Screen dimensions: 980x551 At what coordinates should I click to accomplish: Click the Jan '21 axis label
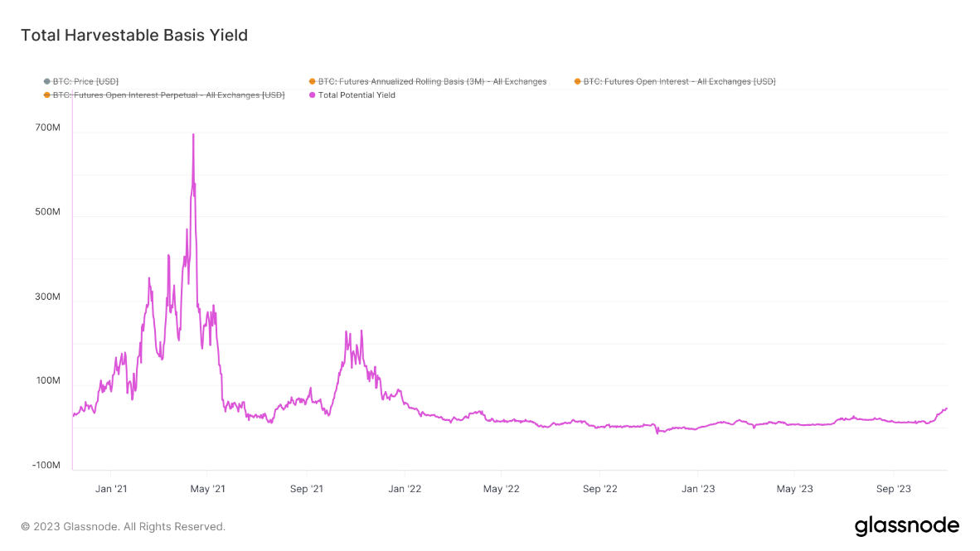(x=112, y=489)
